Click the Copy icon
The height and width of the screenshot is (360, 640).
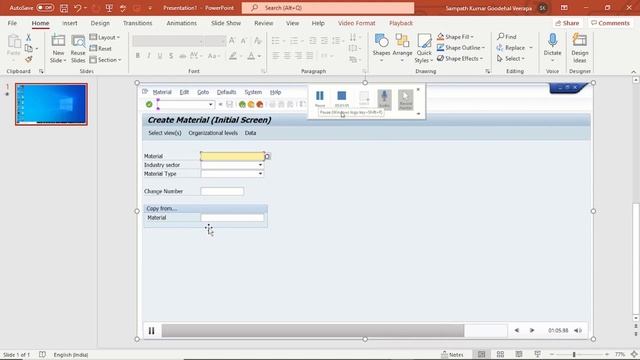pos(29,49)
